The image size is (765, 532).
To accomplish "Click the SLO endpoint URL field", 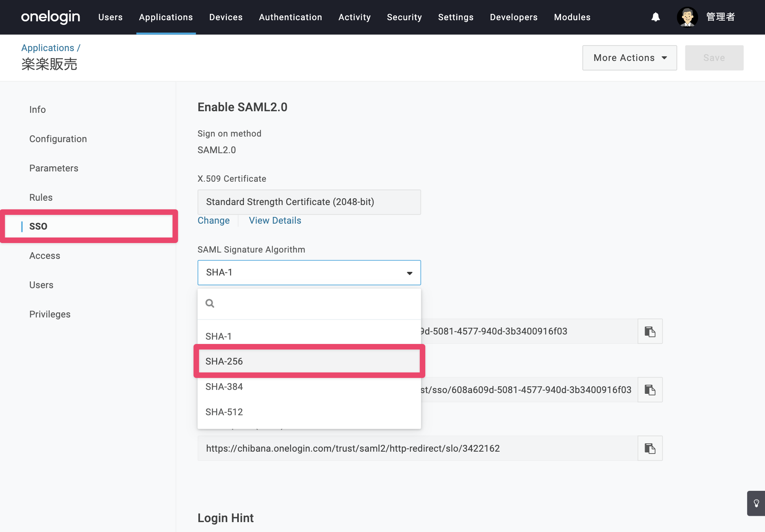I will (x=418, y=448).
